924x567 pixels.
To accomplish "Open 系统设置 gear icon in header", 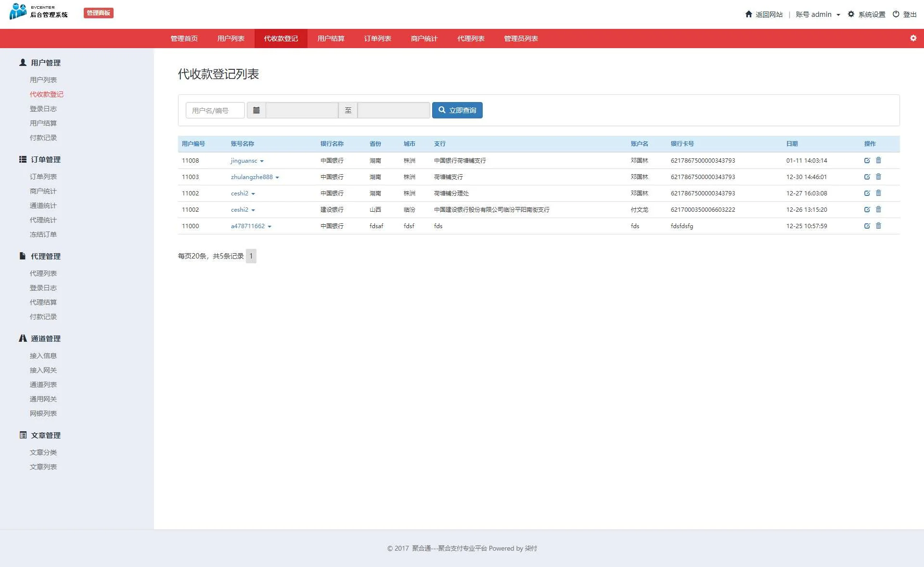I will point(851,14).
